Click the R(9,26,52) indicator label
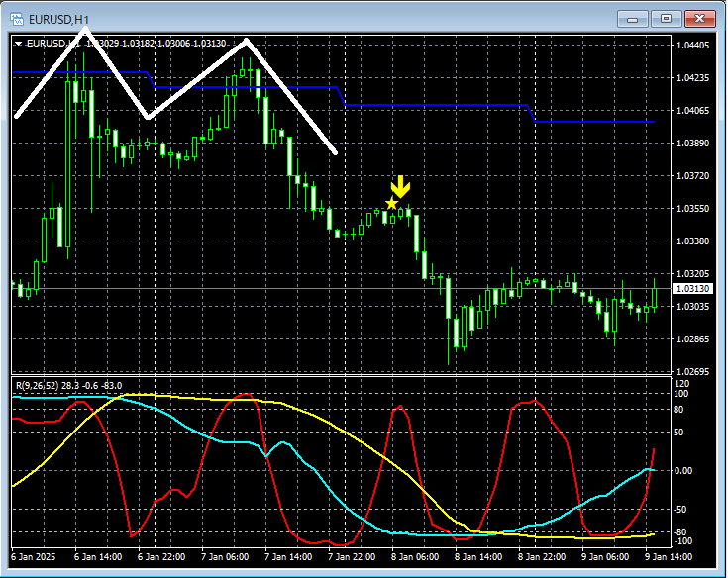The width and height of the screenshot is (728, 578). point(37,385)
